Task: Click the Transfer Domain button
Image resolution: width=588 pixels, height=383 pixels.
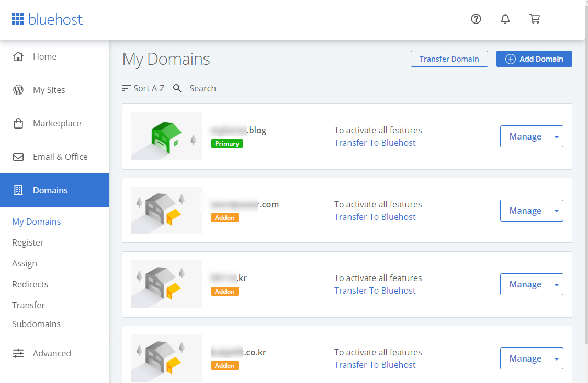Action: pos(449,59)
